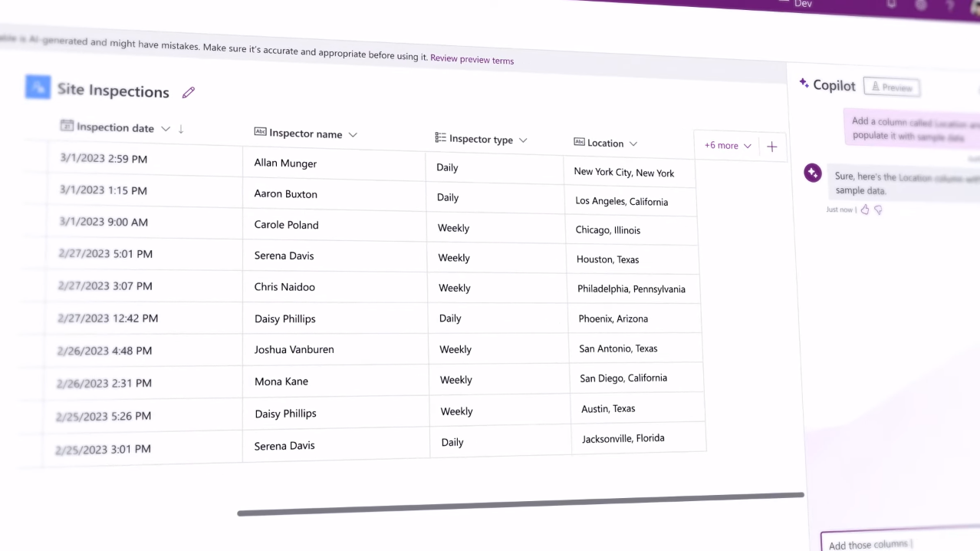Click the horizontal scrollbar below the table

click(521, 504)
